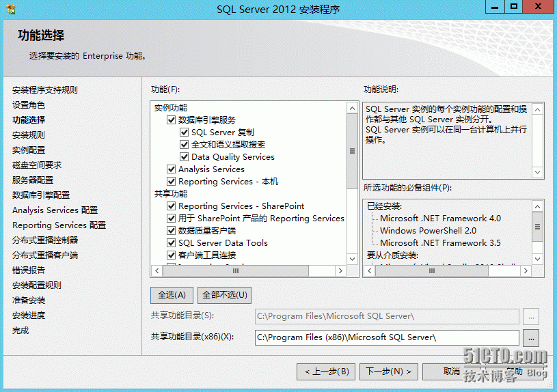Toggle 数据质量客户端 checkbox
The height and width of the screenshot is (392, 557).
click(x=172, y=231)
